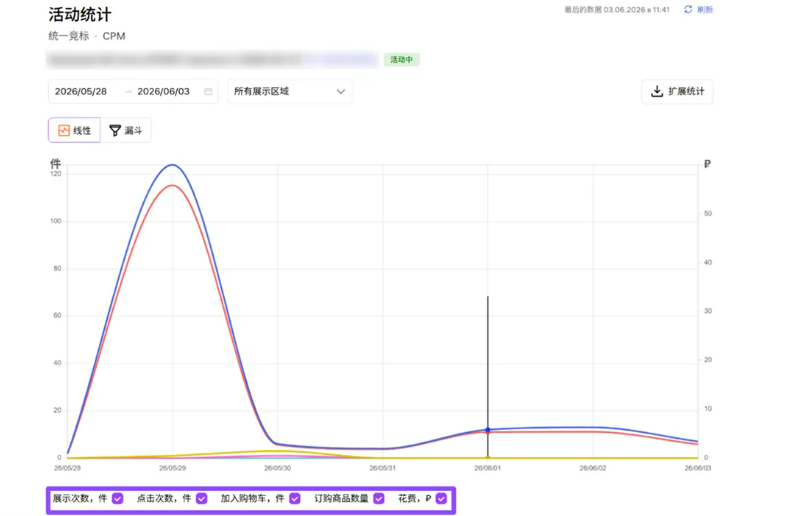Open the 所有展示区域 dropdown
The height and width of the screenshot is (516, 795).
tap(290, 91)
